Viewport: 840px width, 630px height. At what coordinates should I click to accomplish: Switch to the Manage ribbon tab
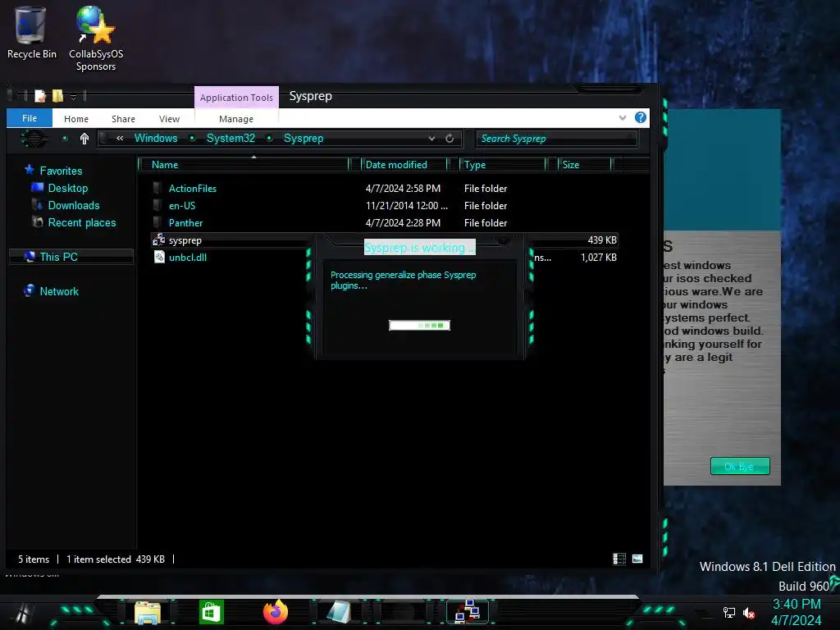pos(236,119)
